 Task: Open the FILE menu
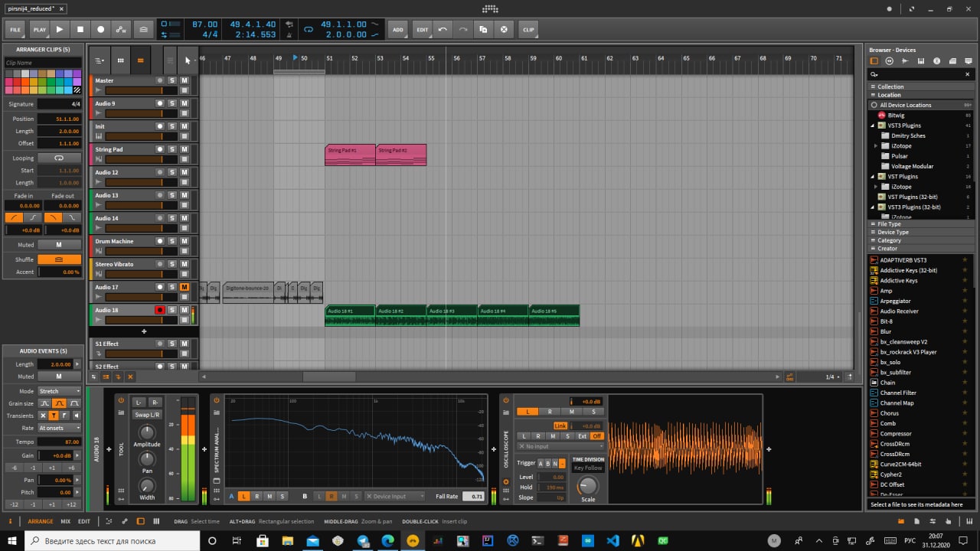tap(15, 29)
